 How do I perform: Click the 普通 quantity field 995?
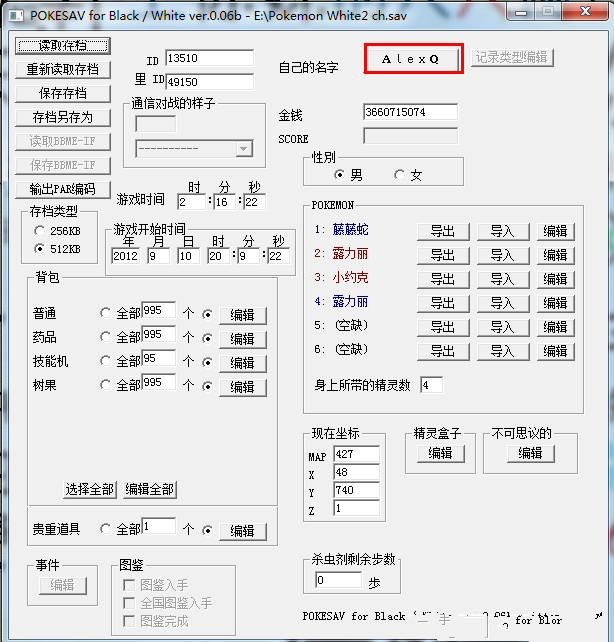tap(158, 310)
